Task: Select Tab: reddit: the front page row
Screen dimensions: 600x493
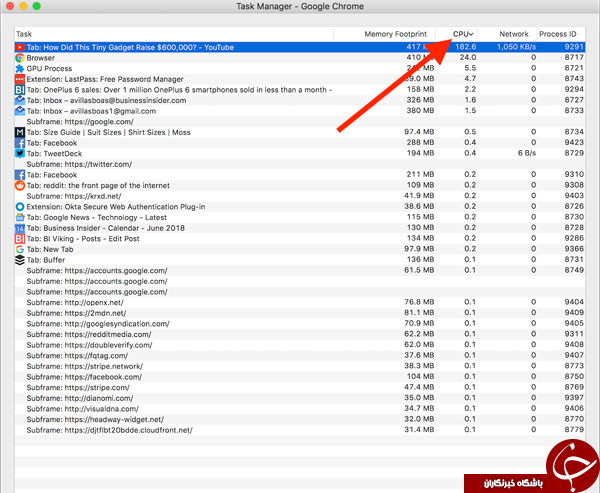Action: pyautogui.click(x=300, y=186)
